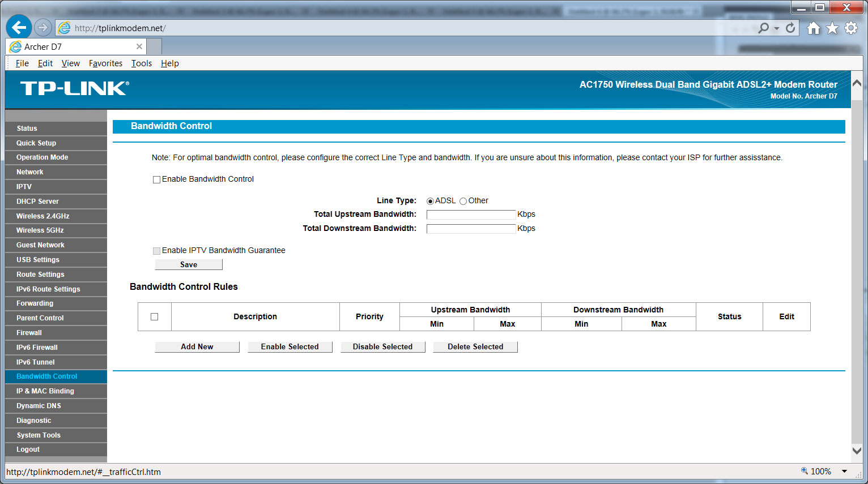
Task: Open the Firewall sidebar item
Action: click(x=56, y=333)
